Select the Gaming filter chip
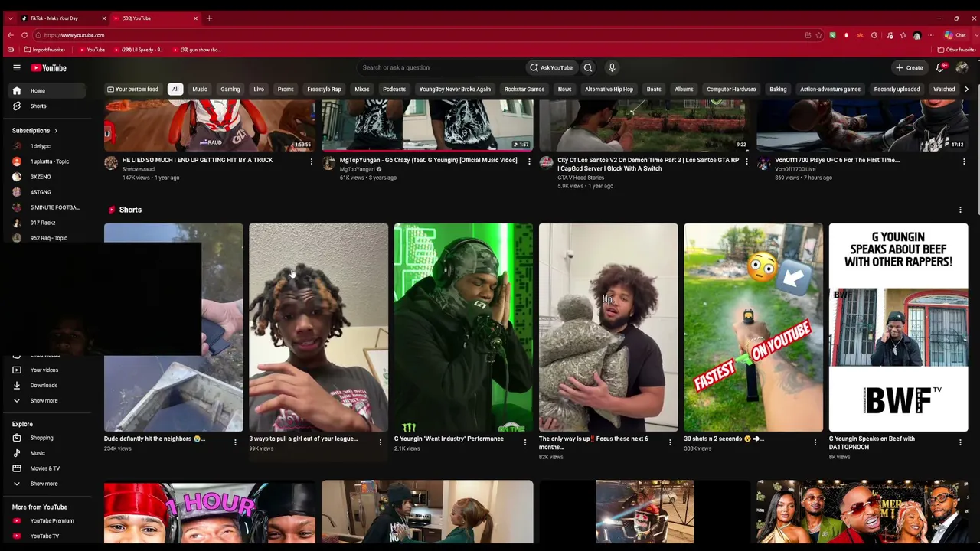 point(230,90)
